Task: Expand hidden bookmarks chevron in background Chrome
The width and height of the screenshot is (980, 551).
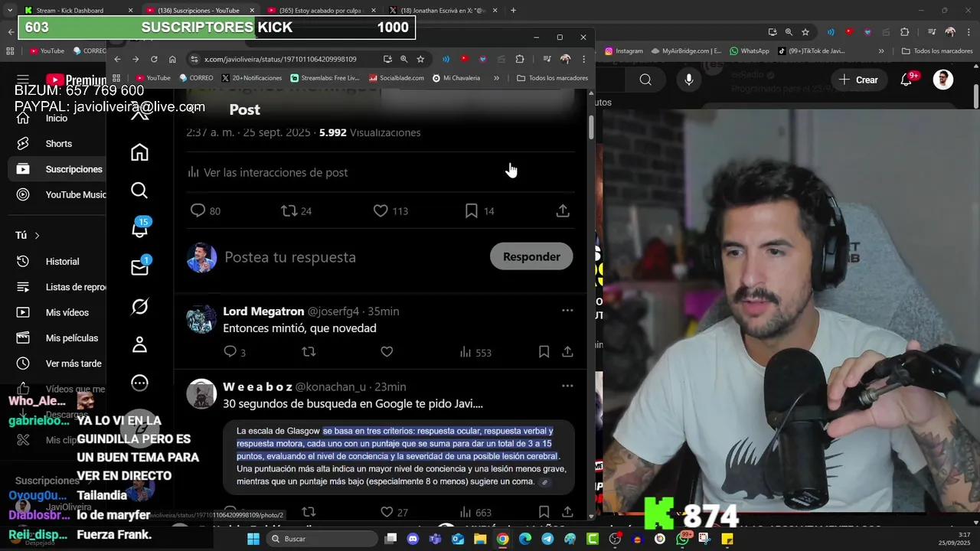Action: [x=881, y=51]
